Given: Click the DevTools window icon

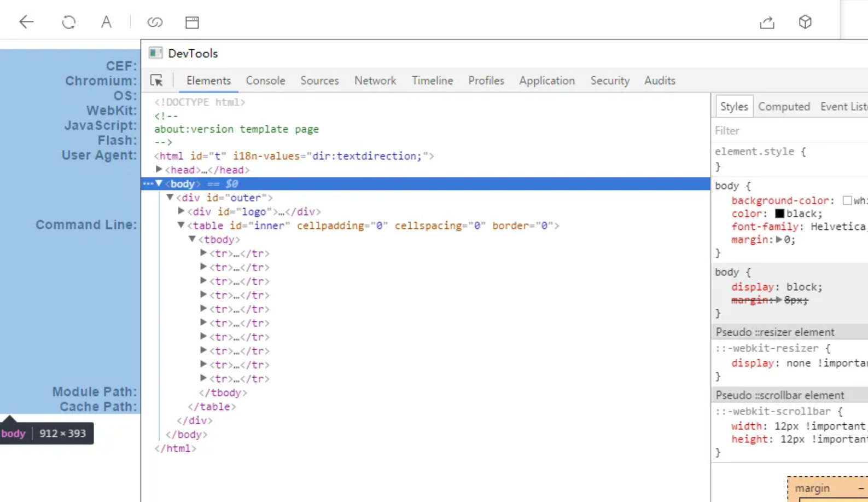Looking at the screenshot, I should (156, 53).
